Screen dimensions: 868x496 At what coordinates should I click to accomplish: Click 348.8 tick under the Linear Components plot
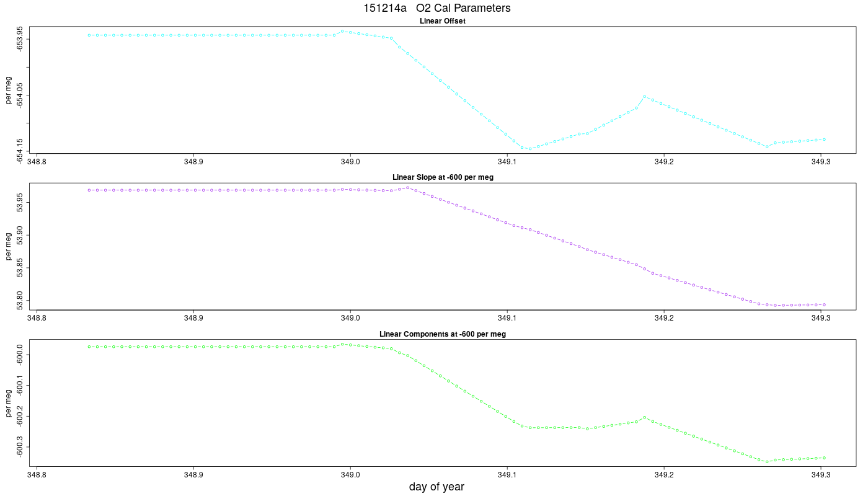click(x=37, y=475)
